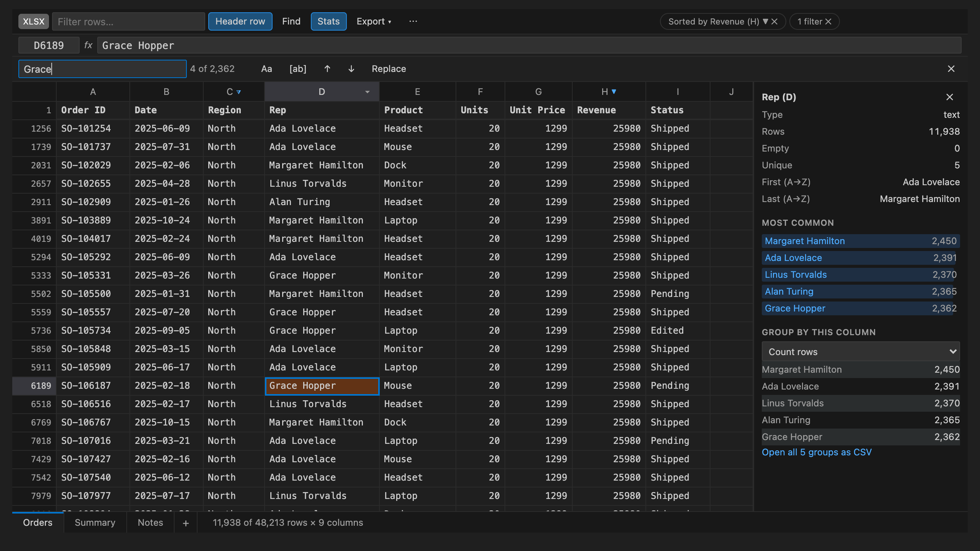
Task: Click the row count status text
Action: click(288, 523)
